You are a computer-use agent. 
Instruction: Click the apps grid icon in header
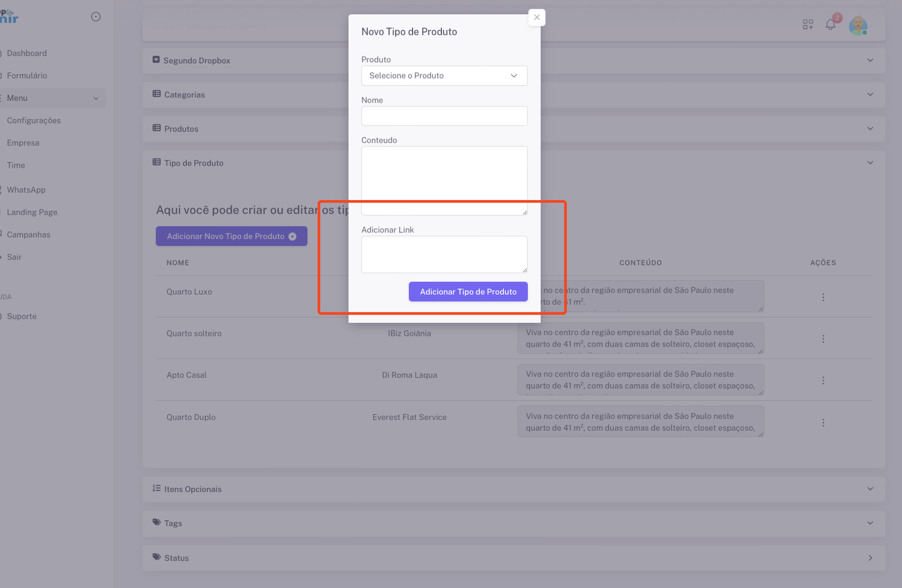(x=808, y=24)
